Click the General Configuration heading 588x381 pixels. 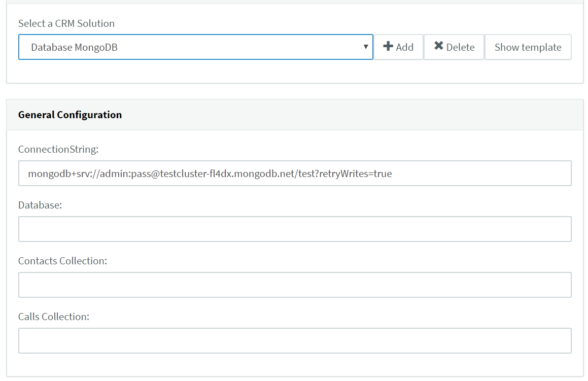70,115
